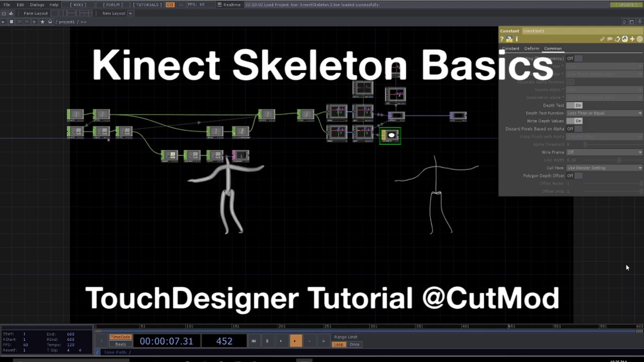Viewport: 644px width, 362px height.
Task: Click the plus icon in the path bar
Action: (34, 22)
